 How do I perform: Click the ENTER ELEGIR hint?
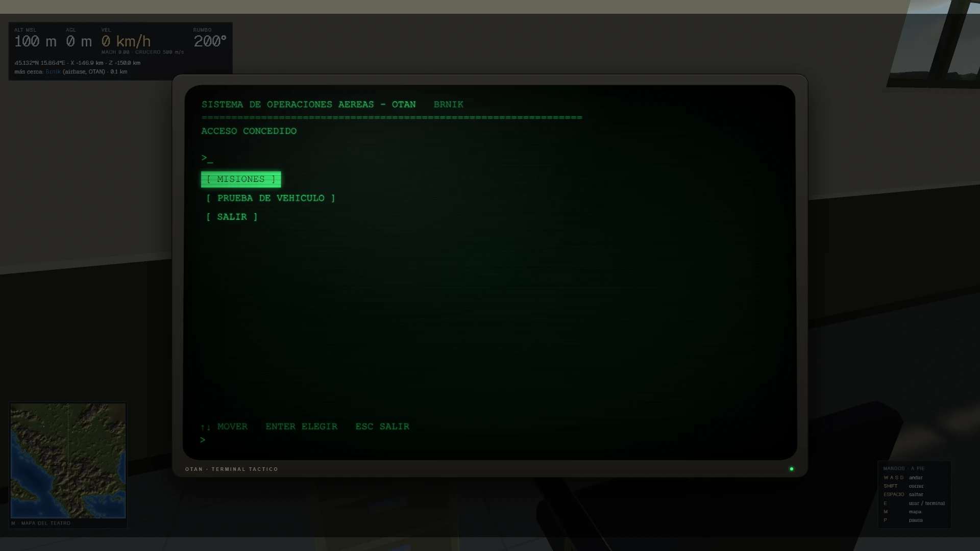click(301, 427)
